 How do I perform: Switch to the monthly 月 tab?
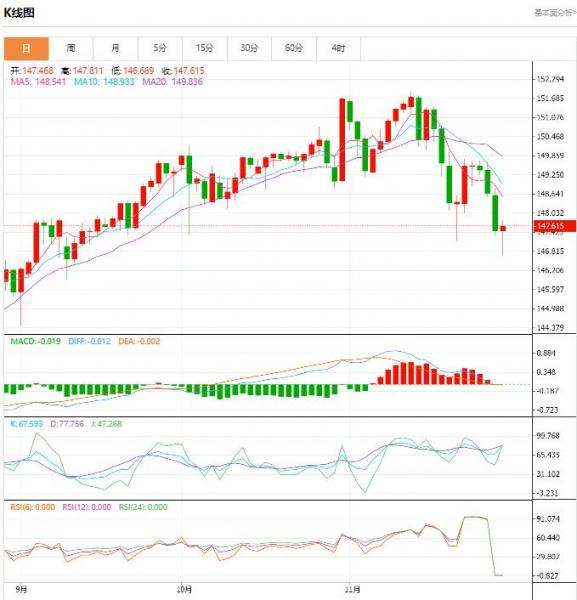[x=116, y=49]
